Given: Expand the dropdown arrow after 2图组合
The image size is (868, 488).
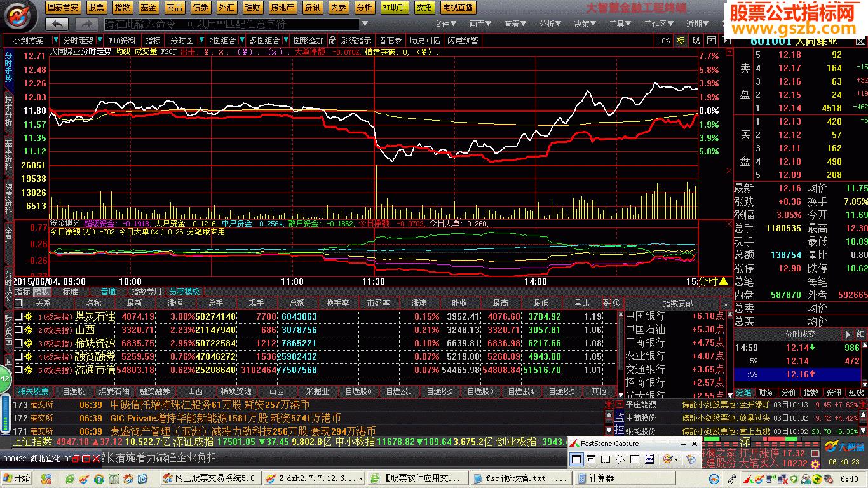Looking at the screenshot, I should click(241, 40).
